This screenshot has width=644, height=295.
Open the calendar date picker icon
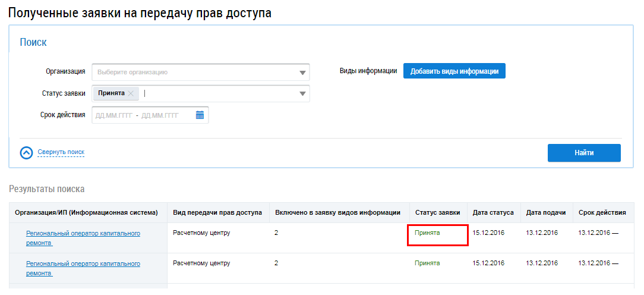200,115
